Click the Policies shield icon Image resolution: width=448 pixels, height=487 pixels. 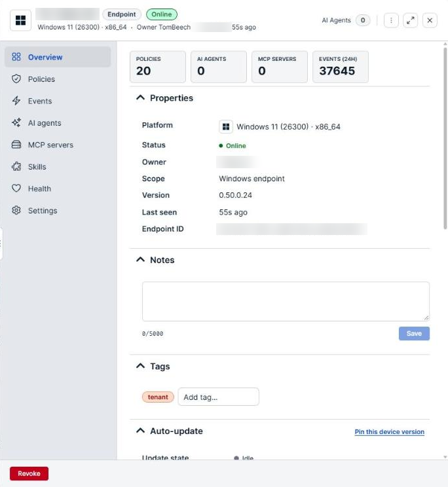16,79
